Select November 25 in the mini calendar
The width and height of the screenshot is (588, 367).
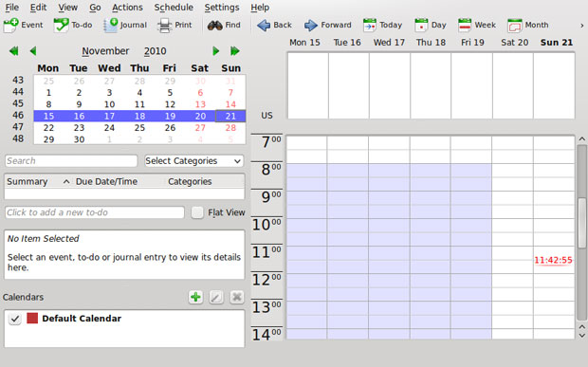point(139,128)
